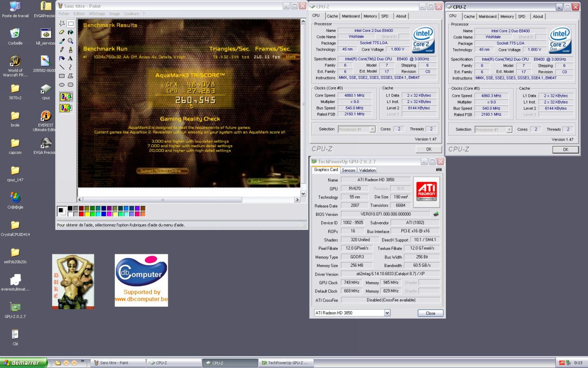Image resolution: width=588 pixels, height=368 pixels.
Task: Open the EVEREST Ultimate Edition desktop icon
Action: pyautogui.click(x=46, y=121)
